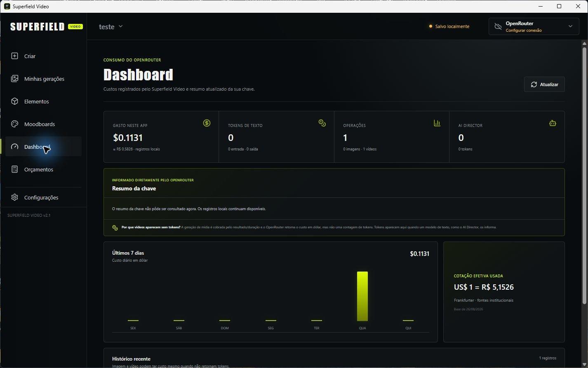
Task: Click the coins icon beside 'Por que vídeos aparecem sem tokens?'
Action: [115, 227]
